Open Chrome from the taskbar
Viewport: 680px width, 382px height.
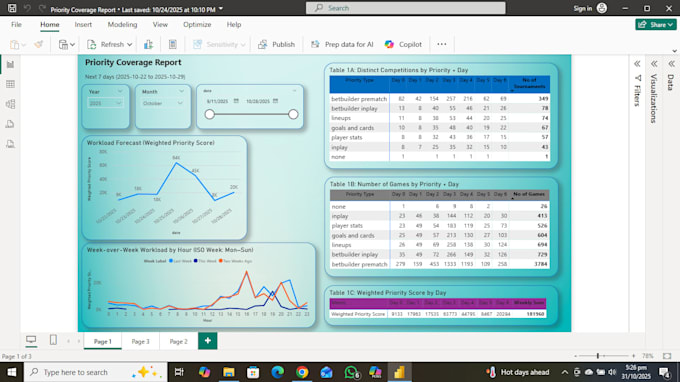click(x=302, y=372)
